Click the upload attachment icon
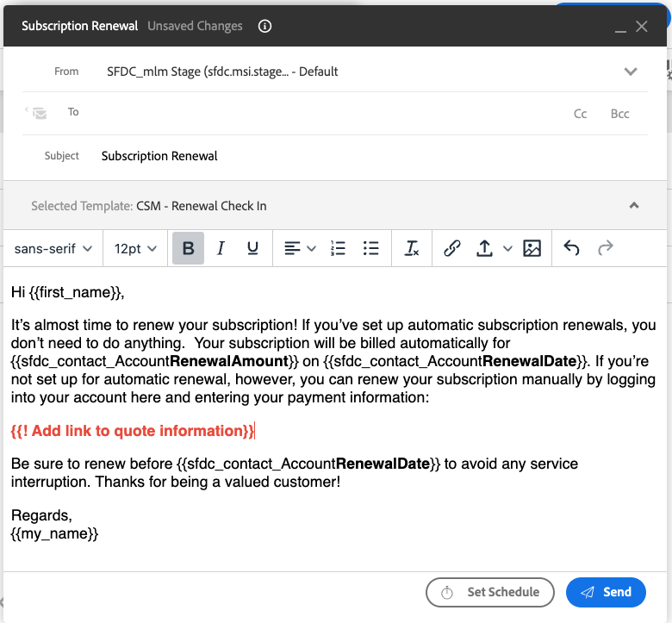The width and height of the screenshot is (672, 623). [485, 248]
